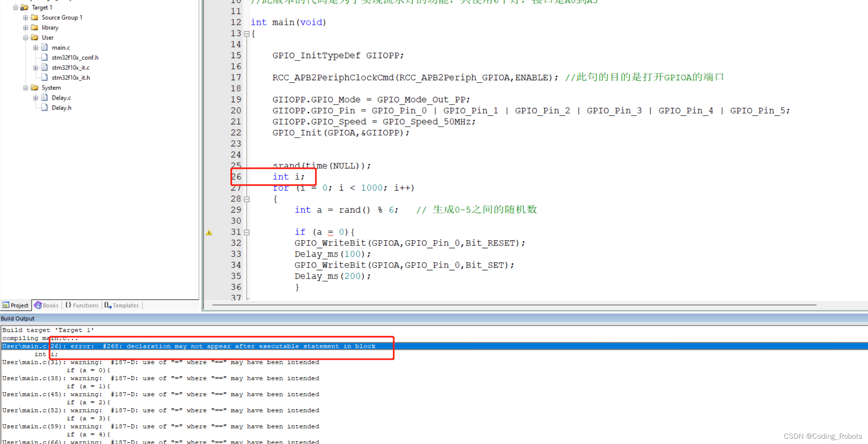Click the library folder icon
This screenshot has height=444, width=868.
(34, 27)
